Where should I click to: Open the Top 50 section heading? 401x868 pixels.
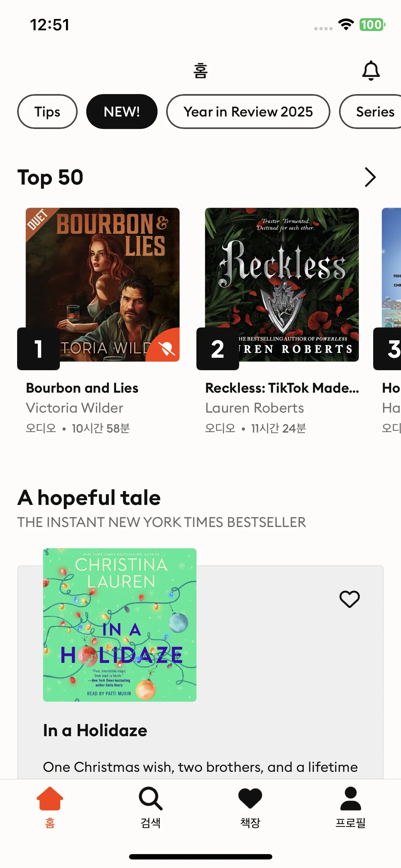pyautogui.click(x=50, y=177)
